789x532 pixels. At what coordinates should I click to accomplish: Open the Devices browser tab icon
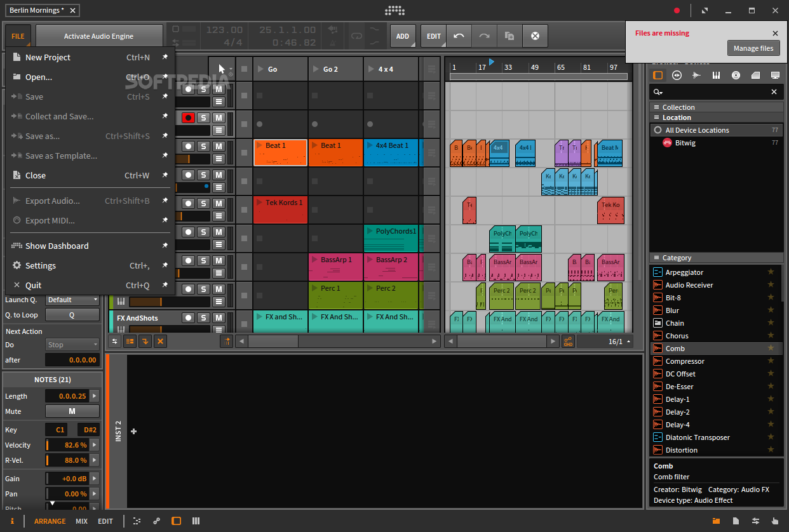[x=657, y=75]
